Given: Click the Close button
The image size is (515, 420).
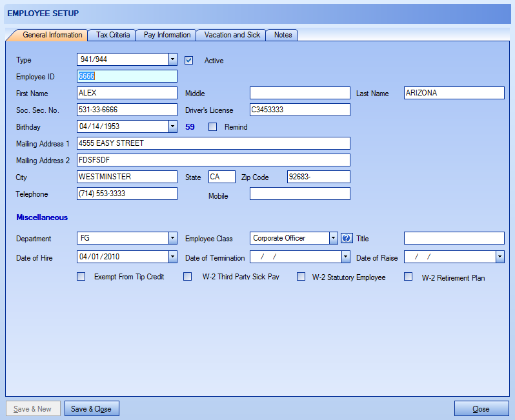Looking at the screenshot, I should [x=481, y=409].
